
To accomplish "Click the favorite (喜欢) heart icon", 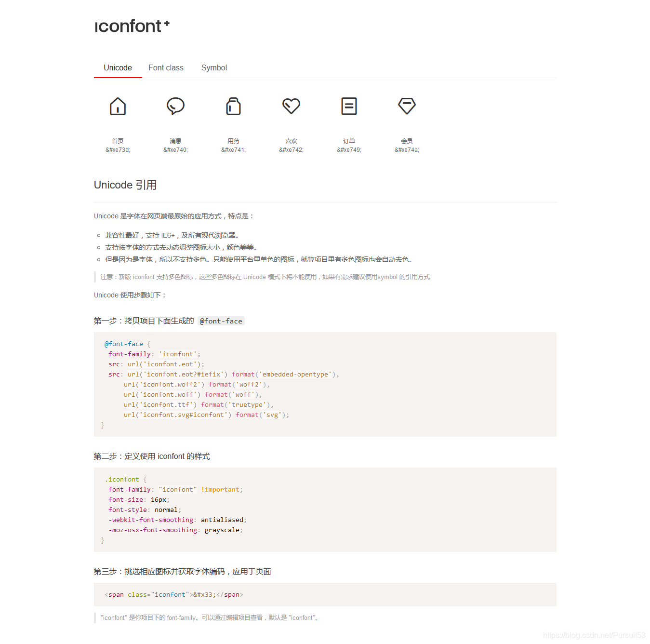I will click(291, 106).
